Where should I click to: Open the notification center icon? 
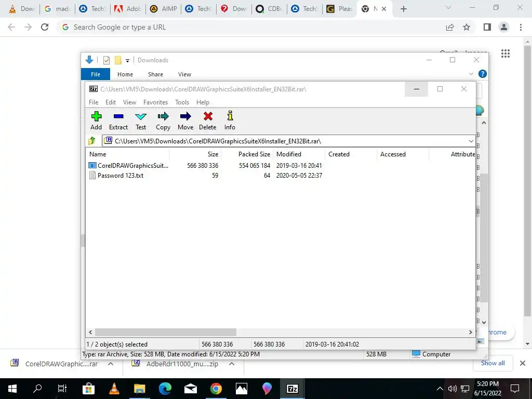(515, 389)
